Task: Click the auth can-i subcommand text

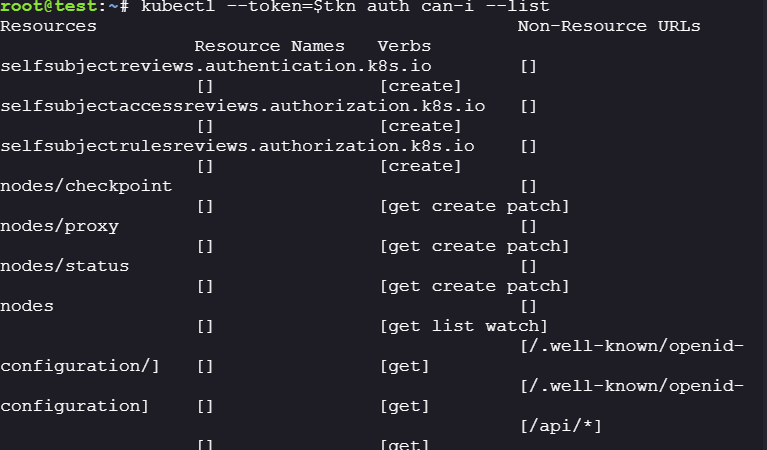Action: click(x=399, y=7)
